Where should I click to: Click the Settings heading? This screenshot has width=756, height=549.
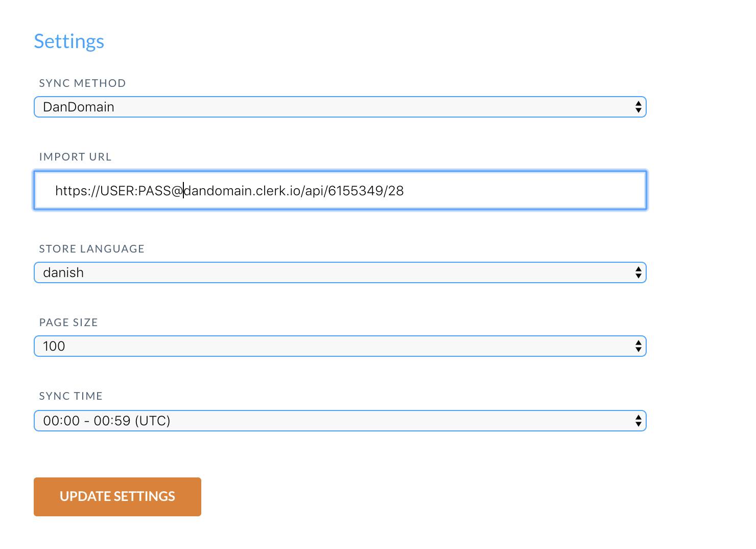click(69, 41)
